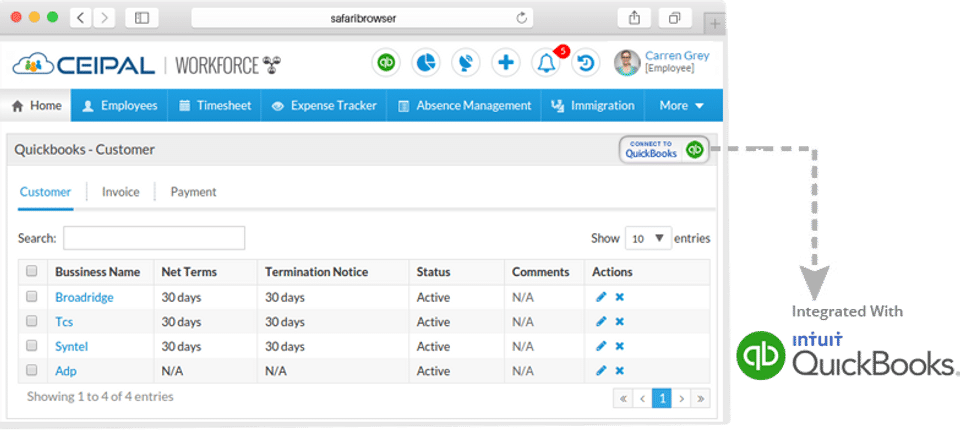The height and width of the screenshot is (431, 960).
Task: Open the Timesheet menu
Action: (x=214, y=105)
